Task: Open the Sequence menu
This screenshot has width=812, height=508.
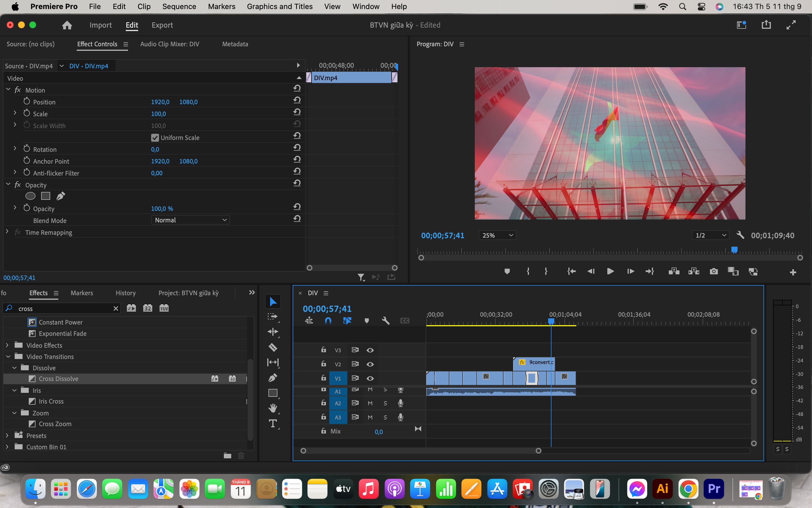Action: point(179,6)
